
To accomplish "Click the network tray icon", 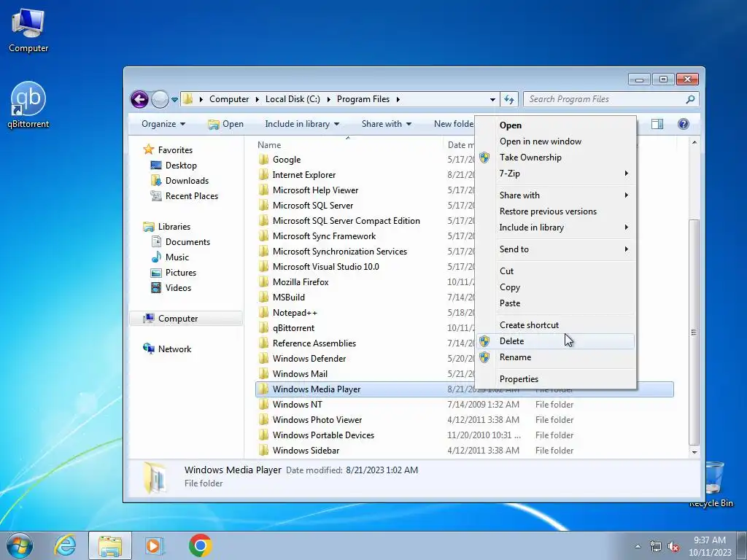I will 656,546.
